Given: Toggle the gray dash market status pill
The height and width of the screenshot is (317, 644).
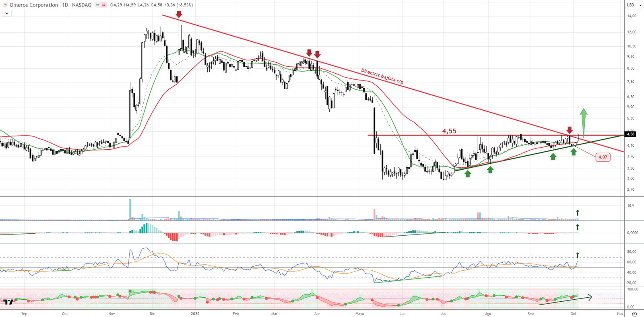Looking at the screenshot, I should click(x=98, y=5).
